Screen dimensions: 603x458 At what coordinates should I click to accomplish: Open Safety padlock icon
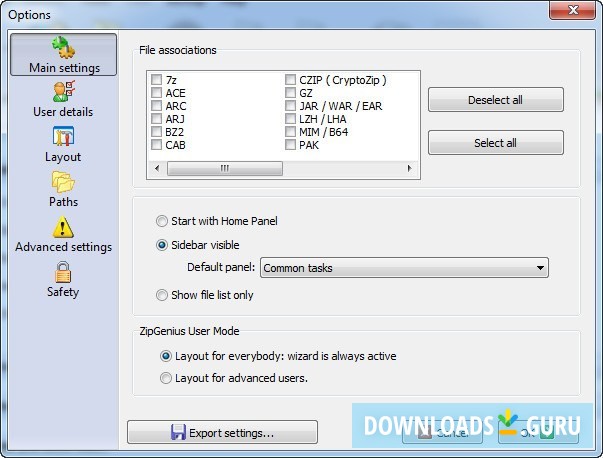point(63,272)
